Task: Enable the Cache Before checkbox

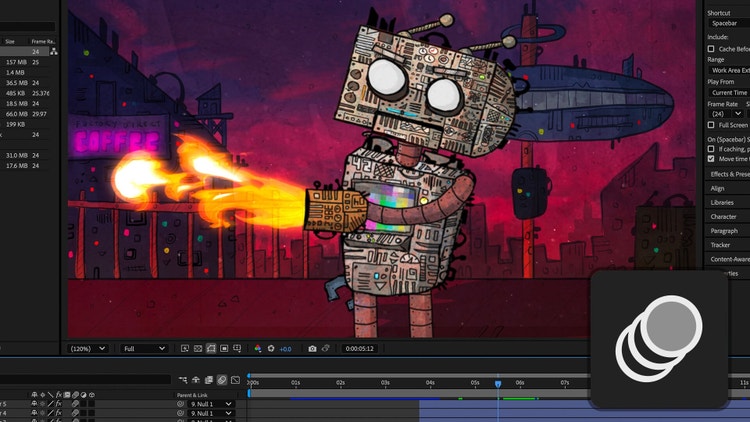Action: coord(711,49)
